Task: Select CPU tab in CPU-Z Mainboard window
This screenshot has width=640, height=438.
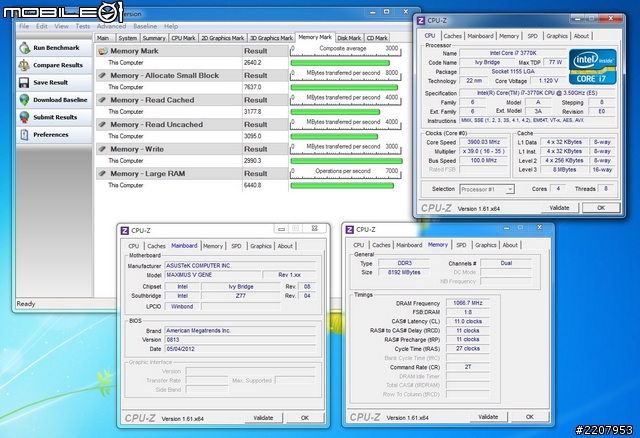Action: pyautogui.click(x=134, y=246)
